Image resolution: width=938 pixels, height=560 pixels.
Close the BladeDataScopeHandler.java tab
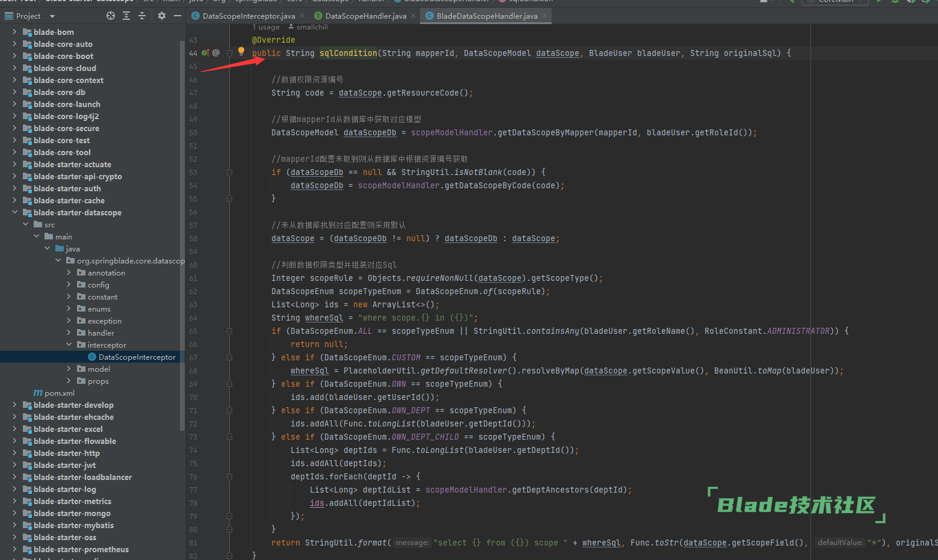[545, 16]
